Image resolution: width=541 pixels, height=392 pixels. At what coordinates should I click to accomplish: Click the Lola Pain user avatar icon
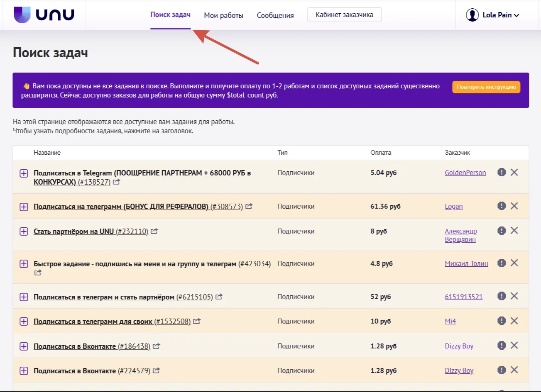pos(472,15)
